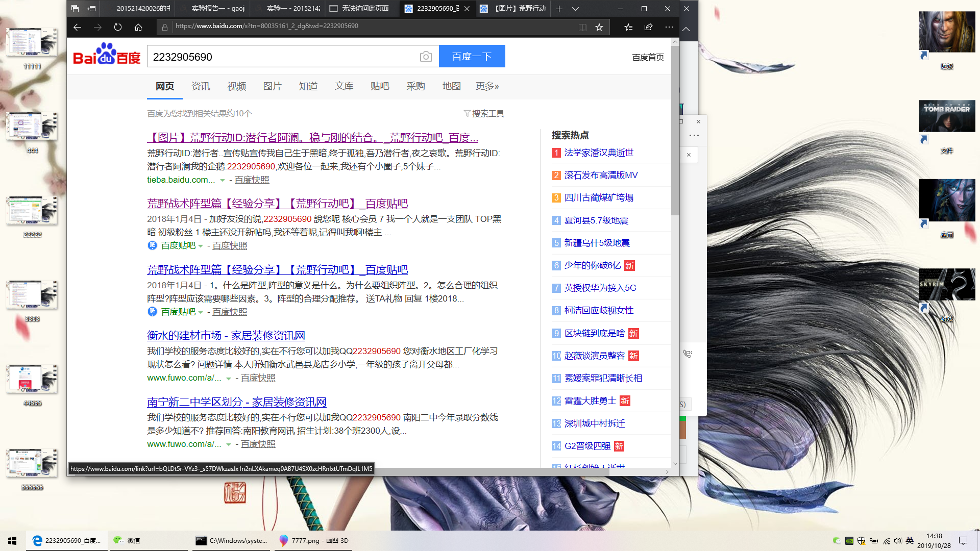Expand dropdown arrow next to tieba.baidu.com
Screen dimensions: 980x551
[x=223, y=180]
